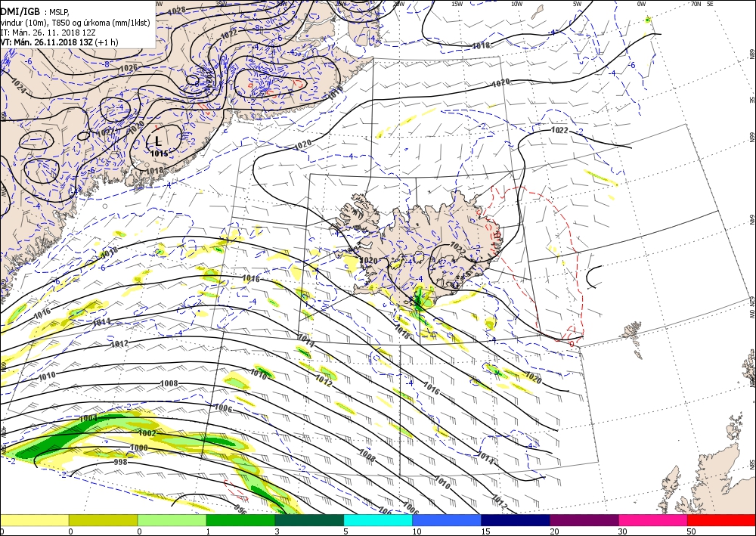Click the red legend swatch
Image resolution: width=756 pixels, height=536 pixels.
click(x=721, y=520)
